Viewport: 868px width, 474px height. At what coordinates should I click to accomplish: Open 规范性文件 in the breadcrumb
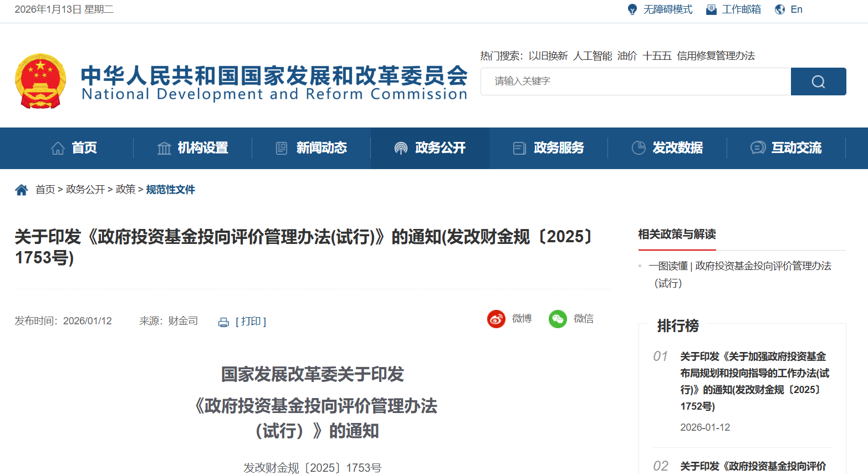[170, 188]
